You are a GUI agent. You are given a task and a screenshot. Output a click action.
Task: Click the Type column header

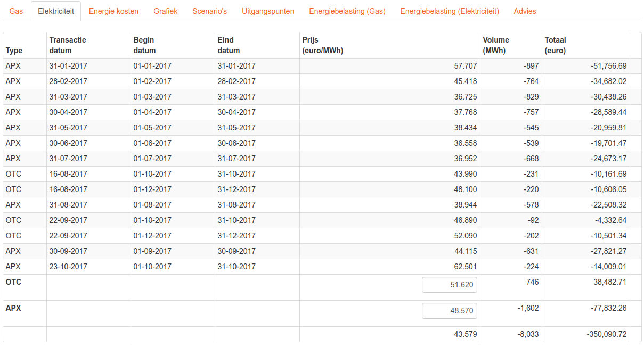tap(14, 51)
